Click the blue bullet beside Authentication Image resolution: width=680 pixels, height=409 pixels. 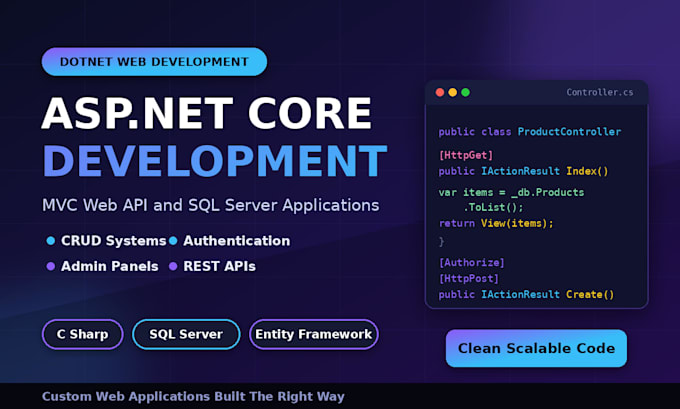coord(173,241)
